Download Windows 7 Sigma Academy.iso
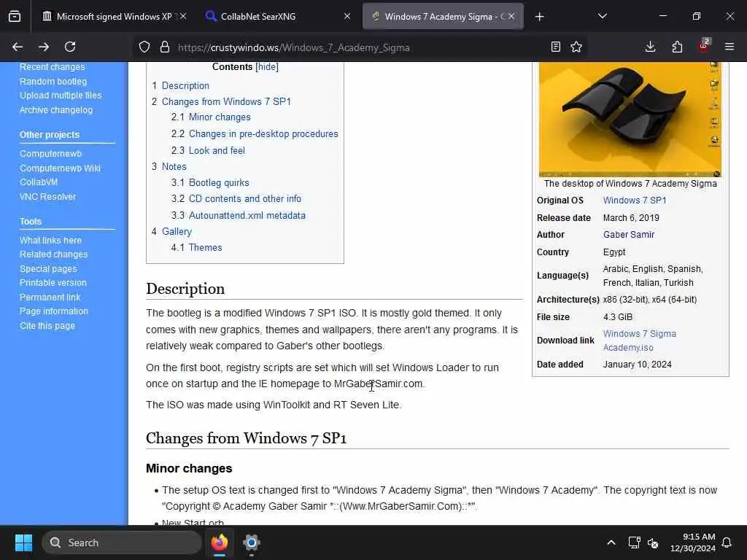Viewport: 747px width, 560px height. pos(639,341)
